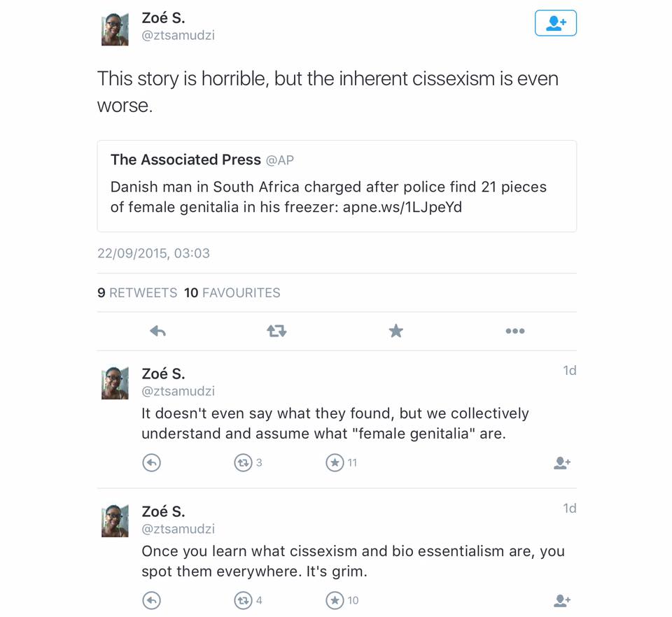Image resolution: width=672 pixels, height=617 pixels.
Task: Follow the apne.ws/1LJpeYd link
Action: coord(402,207)
